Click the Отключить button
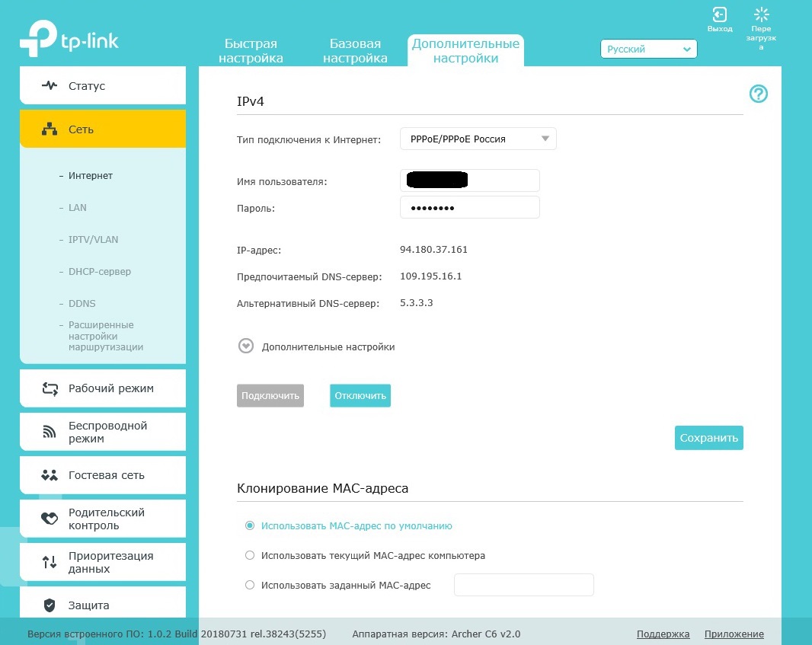812x645 pixels. click(x=360, y=396)
